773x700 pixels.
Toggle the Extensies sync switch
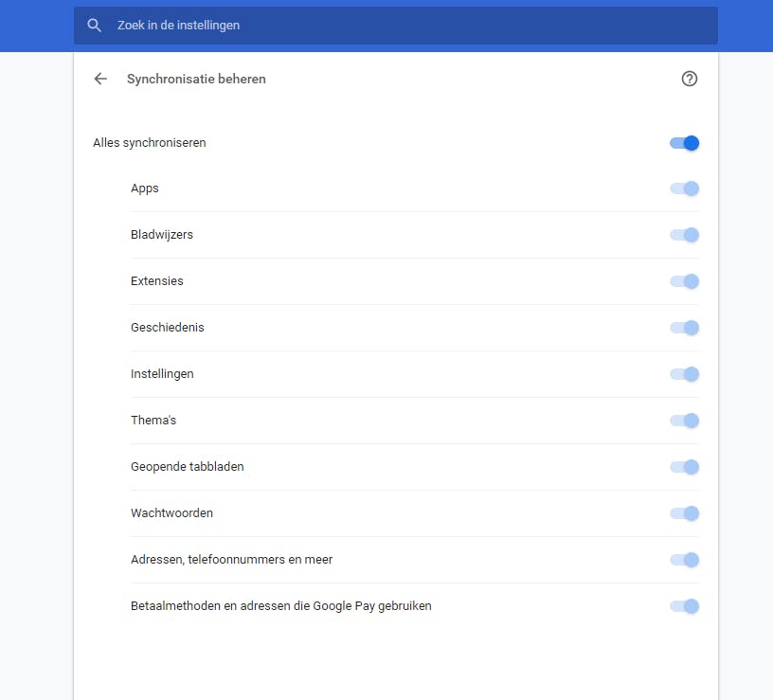[684, 281]
